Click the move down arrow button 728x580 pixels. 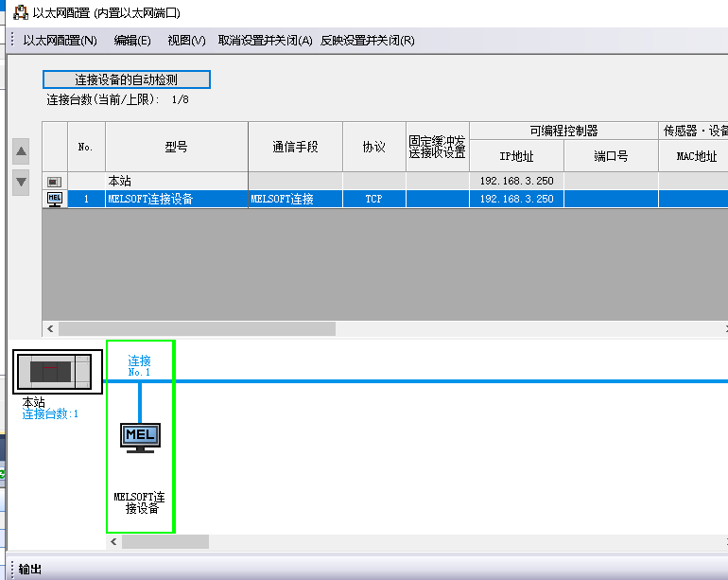pyautogui.click(x=21, y=182)
